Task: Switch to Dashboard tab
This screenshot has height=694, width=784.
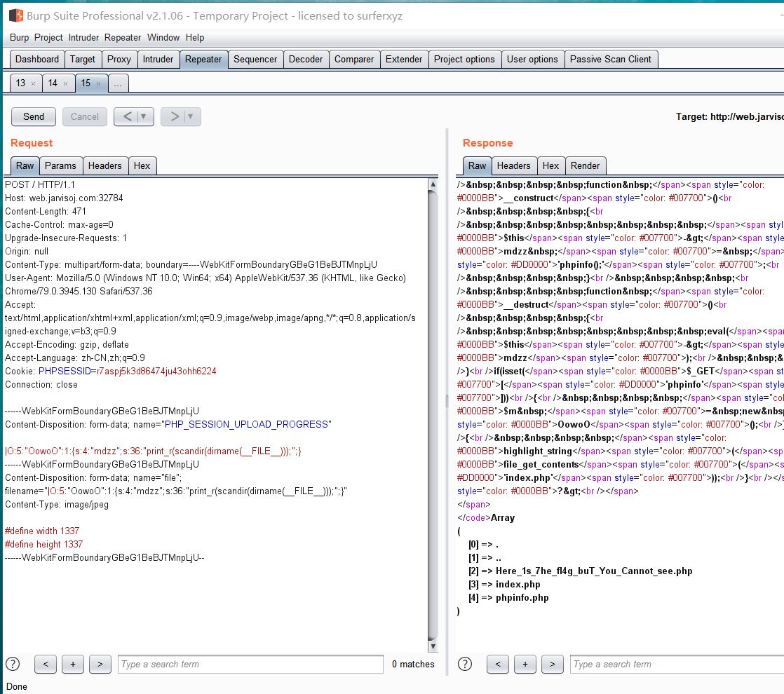Action: tap(37, 59)
